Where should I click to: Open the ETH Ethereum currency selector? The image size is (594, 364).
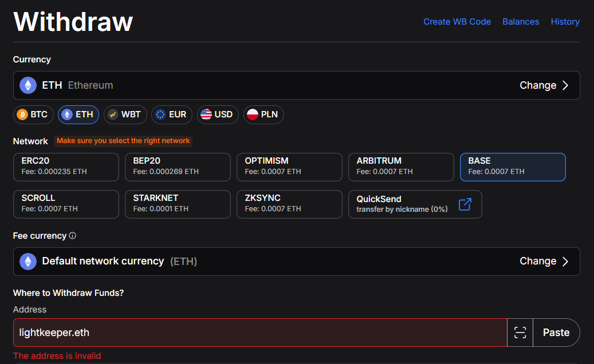pos(296,85)
